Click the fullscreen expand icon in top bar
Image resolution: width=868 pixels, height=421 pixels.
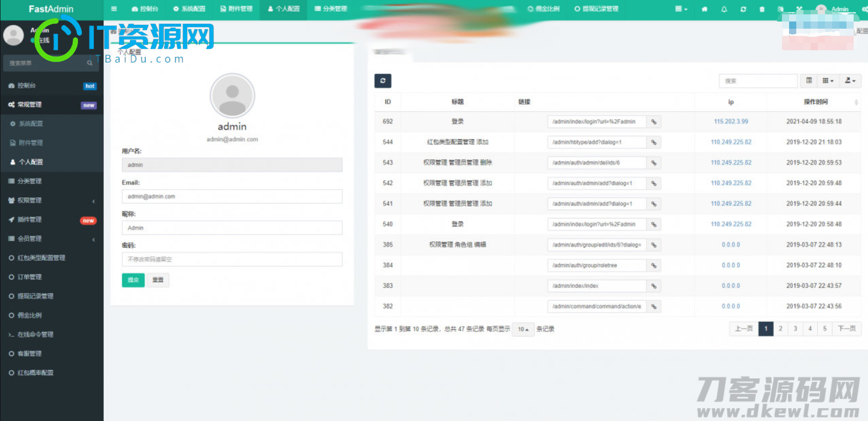pos(800,9)
